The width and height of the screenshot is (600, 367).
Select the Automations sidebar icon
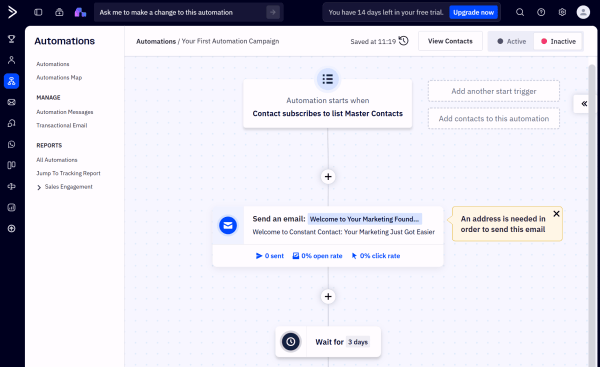[x=11, y=81]
